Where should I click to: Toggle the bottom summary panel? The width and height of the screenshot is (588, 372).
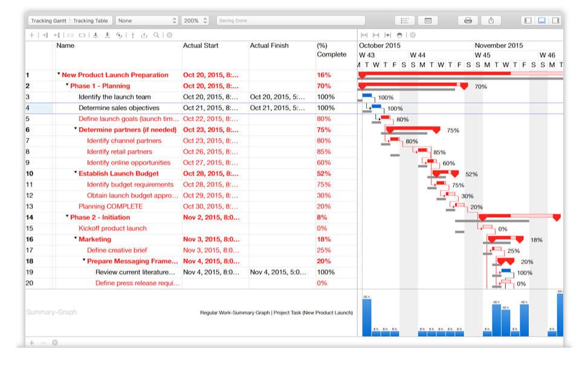542,21
